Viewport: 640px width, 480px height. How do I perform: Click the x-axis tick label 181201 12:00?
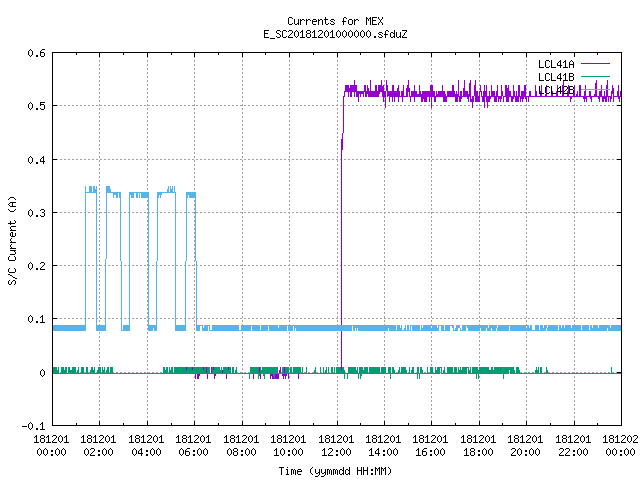point(336,446)
